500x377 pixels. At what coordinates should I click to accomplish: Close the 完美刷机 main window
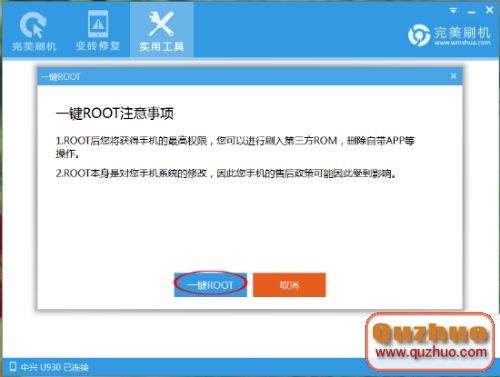tap(489, 10)
